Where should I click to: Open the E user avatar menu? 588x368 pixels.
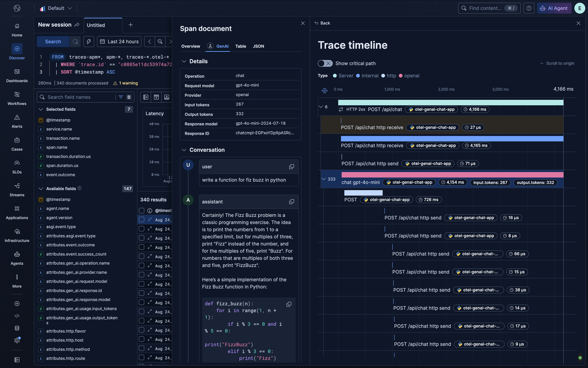[x=579, y=8]
